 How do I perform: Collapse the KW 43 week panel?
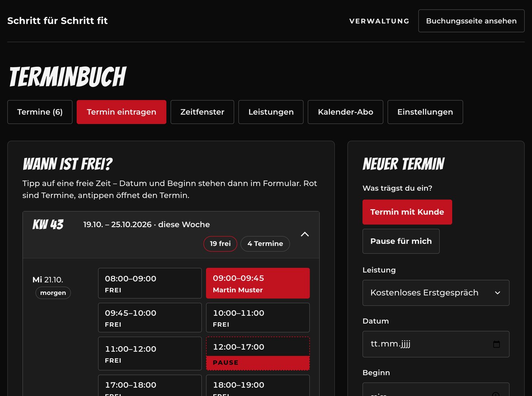click(x=305, y=234)
